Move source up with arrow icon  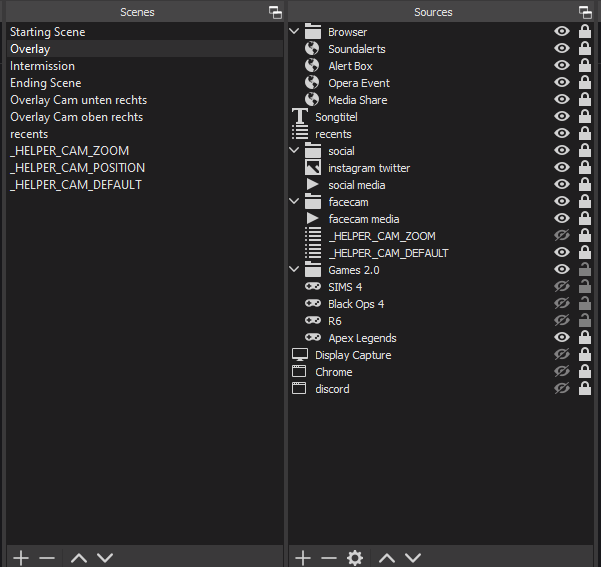coord(387,557)
